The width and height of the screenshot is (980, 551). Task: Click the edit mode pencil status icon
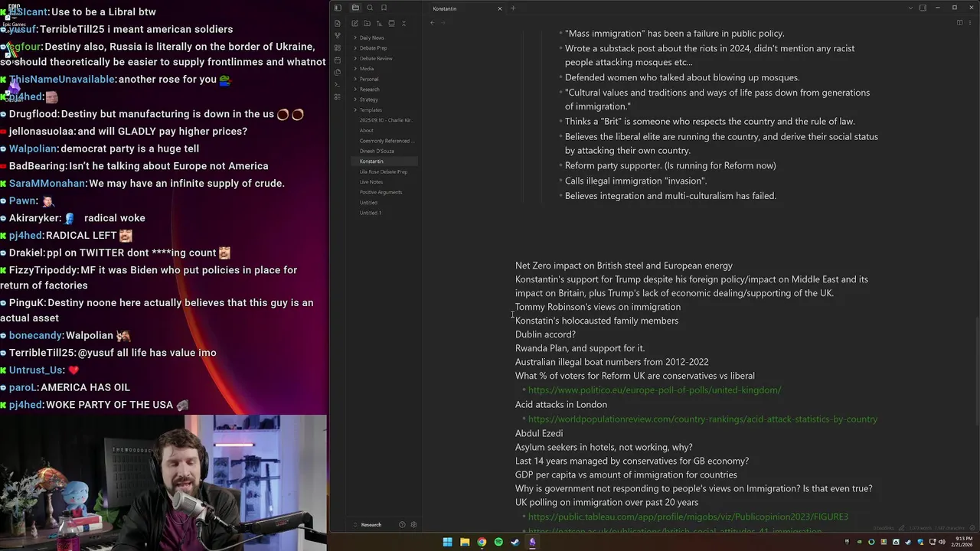click(902, 528)
